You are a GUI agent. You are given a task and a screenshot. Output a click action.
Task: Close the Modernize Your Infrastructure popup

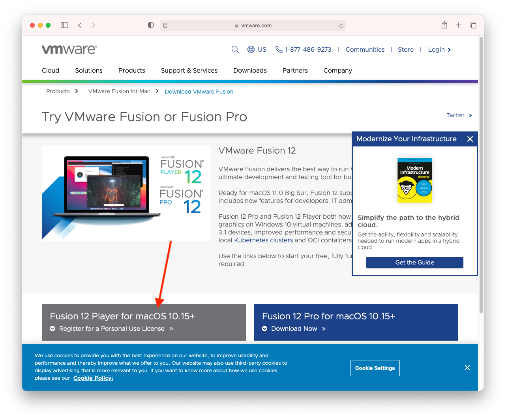(x=470, y=139)
